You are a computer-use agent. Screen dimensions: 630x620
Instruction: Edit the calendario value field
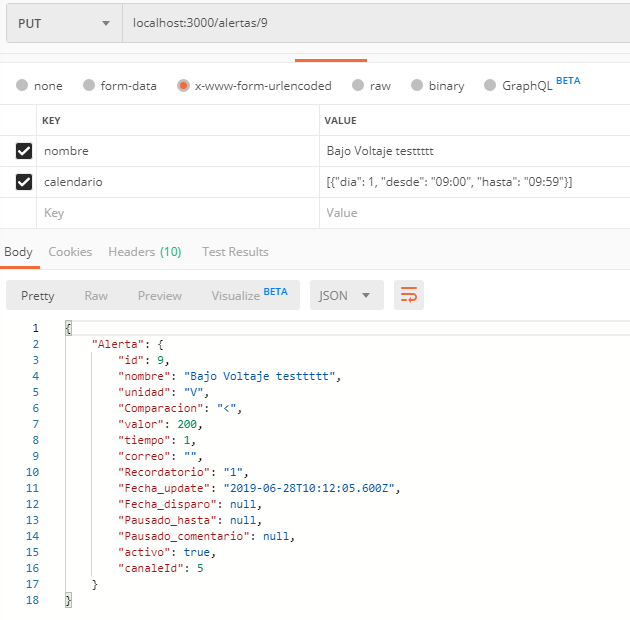470,182
